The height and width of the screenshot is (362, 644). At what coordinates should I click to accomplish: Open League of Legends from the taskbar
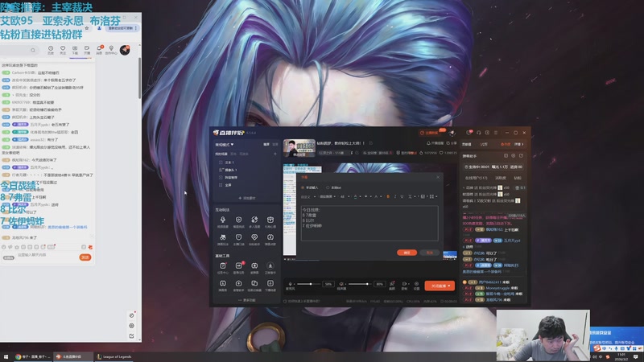(114, 356)
